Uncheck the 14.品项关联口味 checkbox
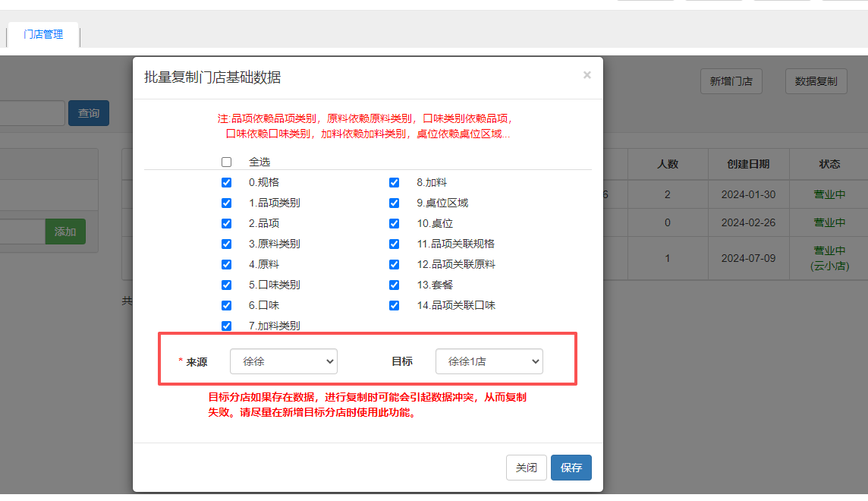Viewport: 868px width, 501px height. tap(394, 305)
